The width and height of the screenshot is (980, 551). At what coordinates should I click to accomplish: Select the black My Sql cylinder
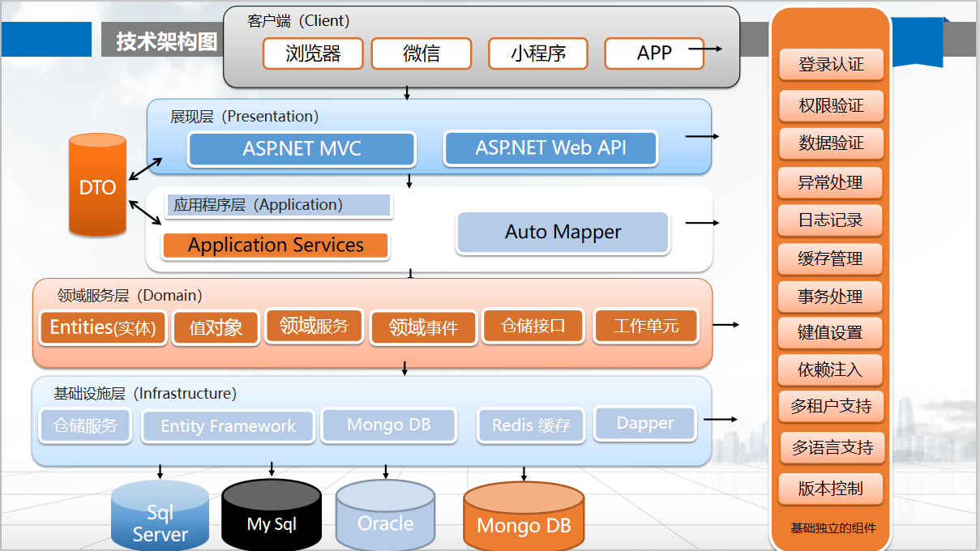pyautogui.click(x=272, y=516)
